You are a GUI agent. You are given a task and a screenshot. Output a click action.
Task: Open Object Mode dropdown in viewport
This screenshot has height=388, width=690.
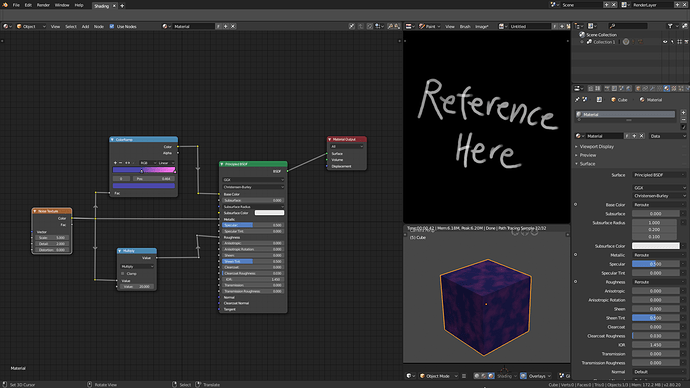(438, 376)
